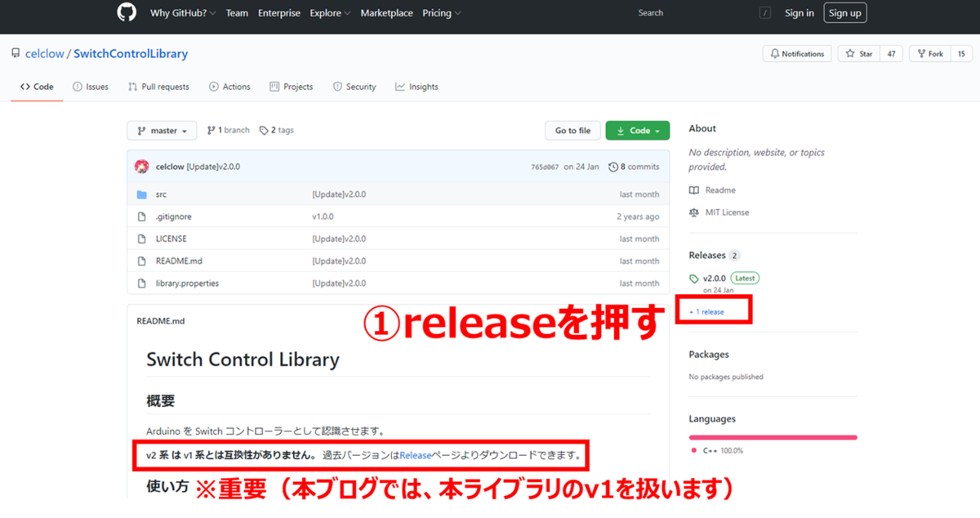Open the green Code download dropdown

(x=638, y=131)
